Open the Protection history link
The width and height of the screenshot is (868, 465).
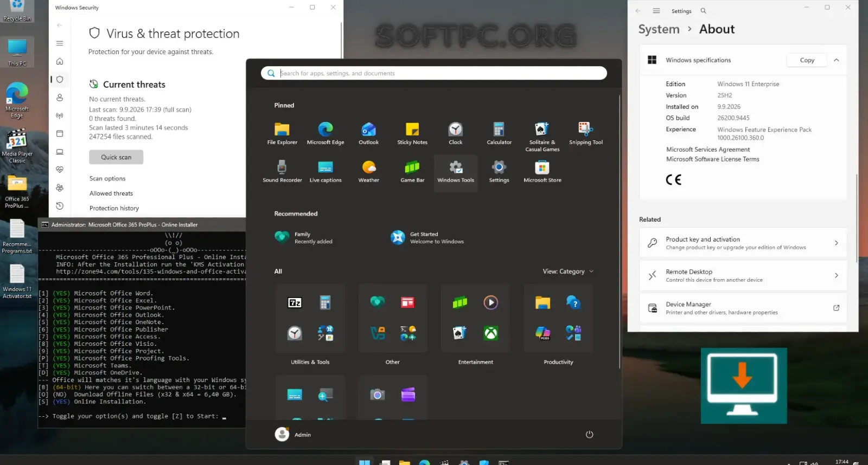(x=114, y=208)
